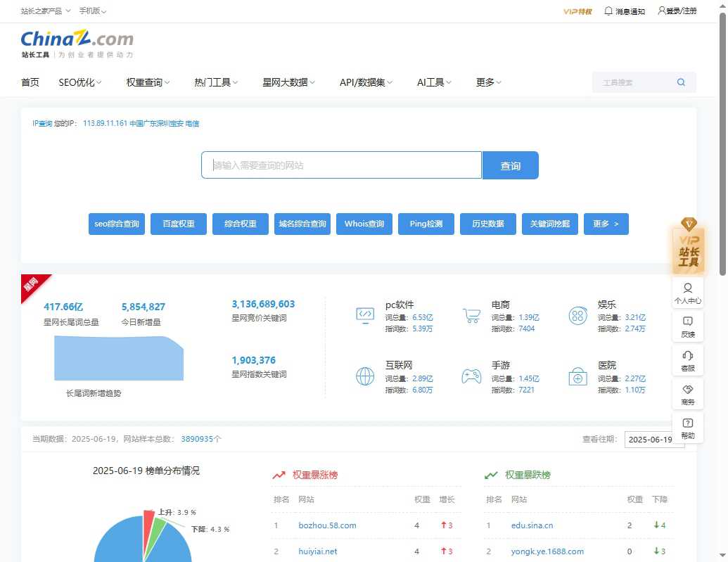Click the 查询 query button

pos(511,165)
